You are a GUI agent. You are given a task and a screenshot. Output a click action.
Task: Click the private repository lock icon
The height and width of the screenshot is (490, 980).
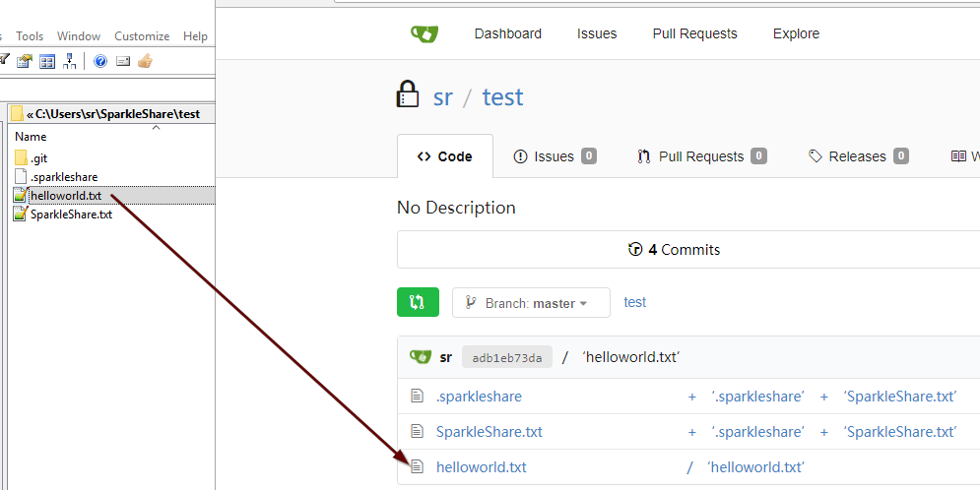point(408,95)
